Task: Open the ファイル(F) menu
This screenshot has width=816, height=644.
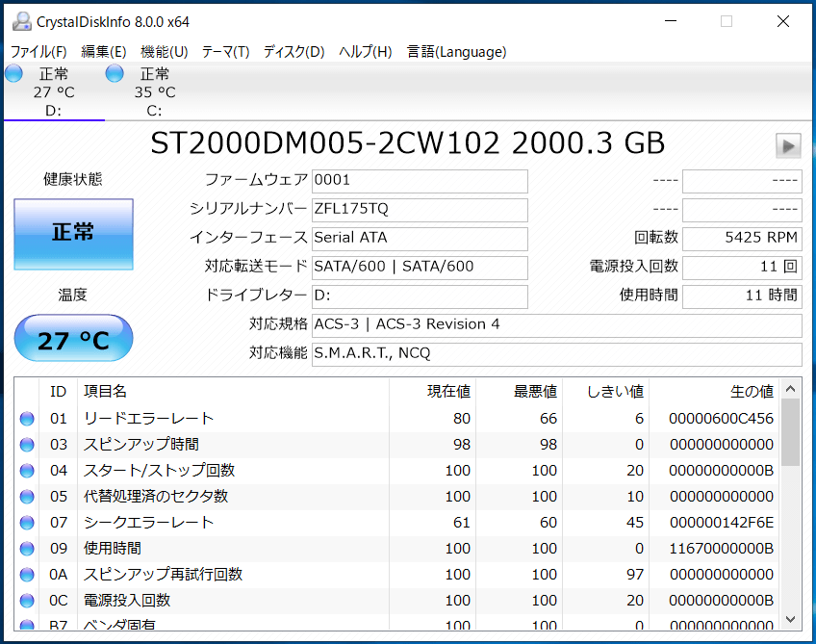Action: (x=38, y=52)
